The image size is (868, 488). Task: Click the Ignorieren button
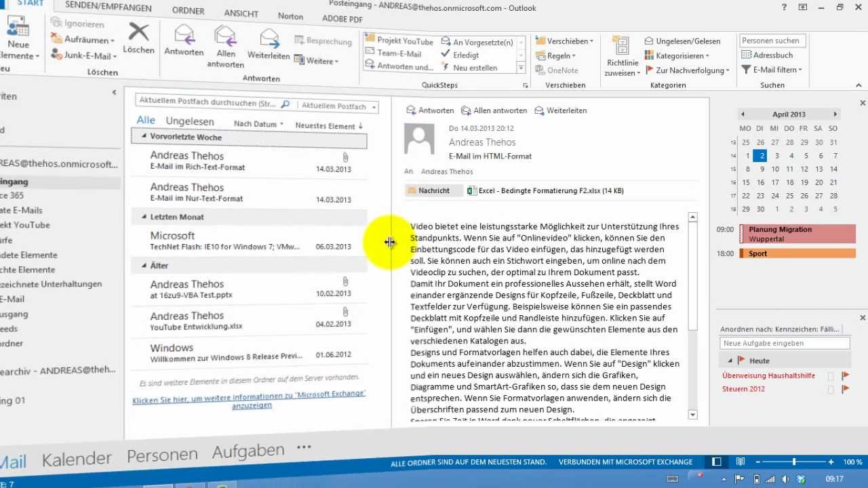77,24
